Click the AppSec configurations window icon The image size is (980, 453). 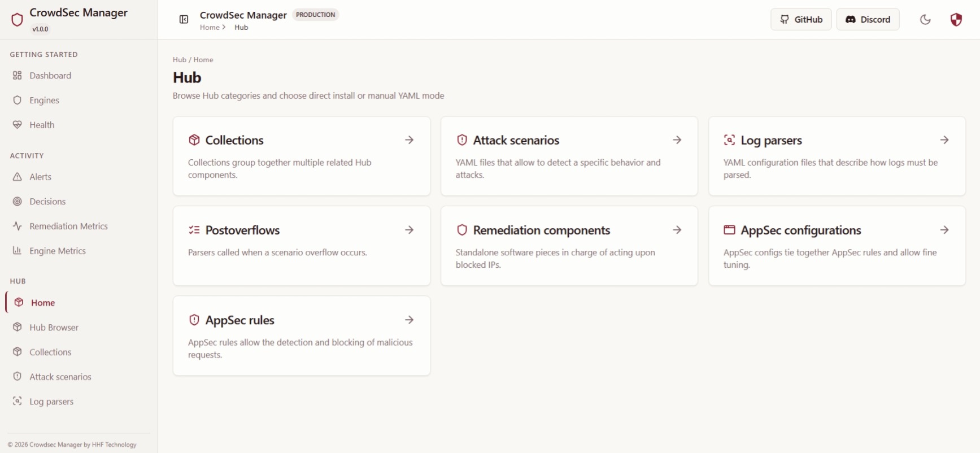(x=729, y=230)
